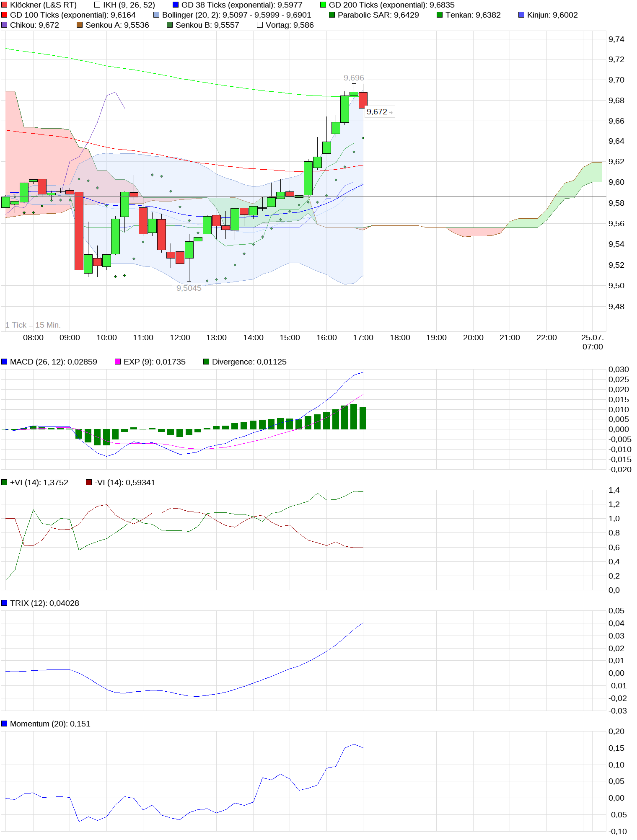This screenshot has width=637, height=840.
Task: Click the 1,4 Vortex axis value
Action: (614, 490)
